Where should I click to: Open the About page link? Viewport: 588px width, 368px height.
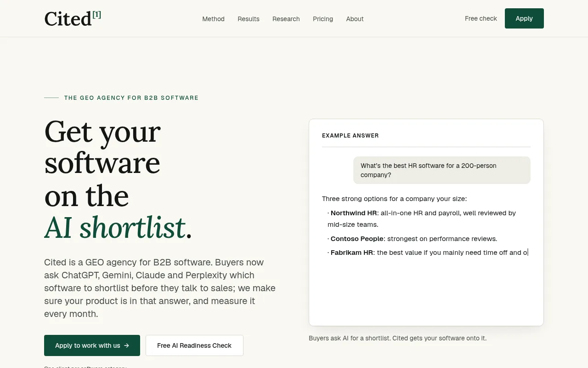[355, 19]
